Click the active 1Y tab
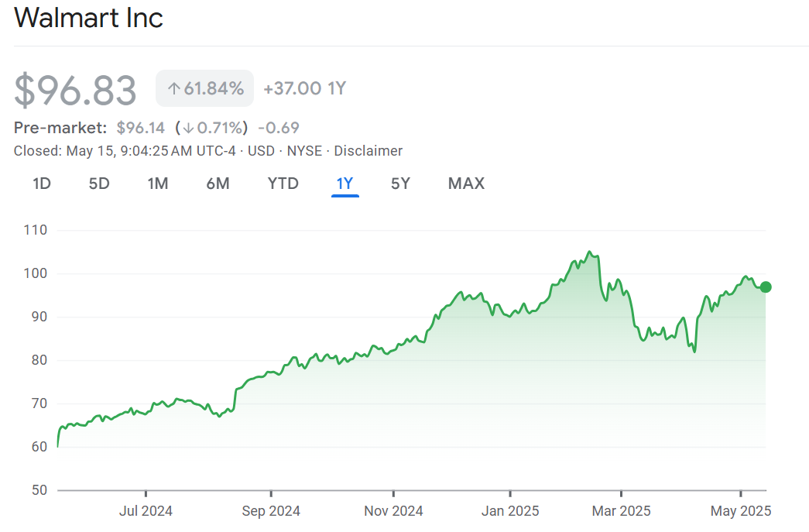This screenshot has height=532, width=809. tap(345, 184)
